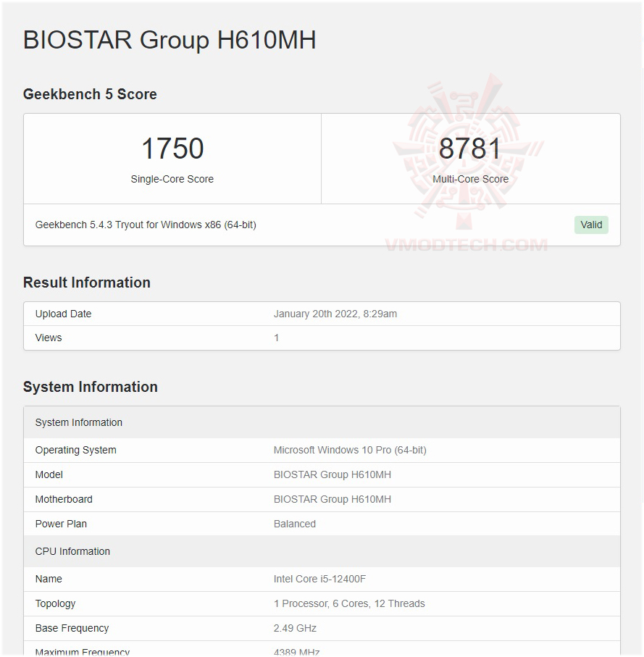Click the green Valid badge
This screenshot has width=644, height=657.
tap(591, 225)
